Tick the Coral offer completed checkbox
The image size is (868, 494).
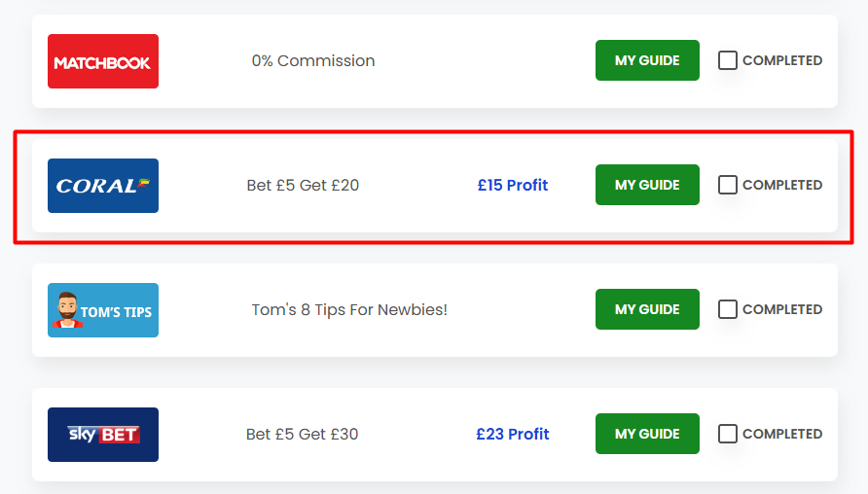tap(728, 185)
